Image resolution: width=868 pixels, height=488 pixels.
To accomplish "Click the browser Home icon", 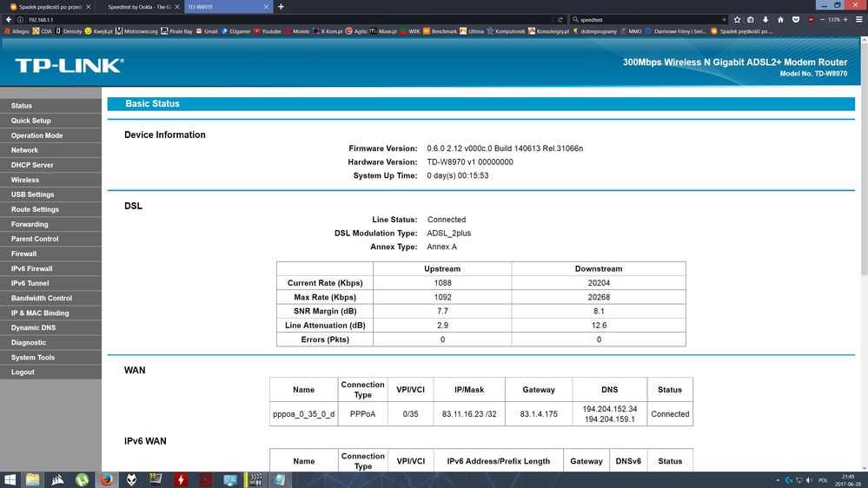I will [780, 19].
